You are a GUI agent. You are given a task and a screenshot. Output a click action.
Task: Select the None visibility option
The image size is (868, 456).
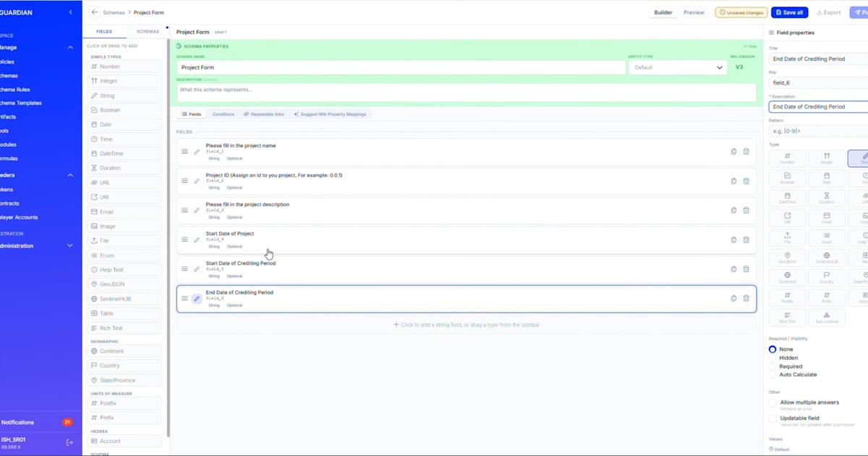(x=773, y=349)
